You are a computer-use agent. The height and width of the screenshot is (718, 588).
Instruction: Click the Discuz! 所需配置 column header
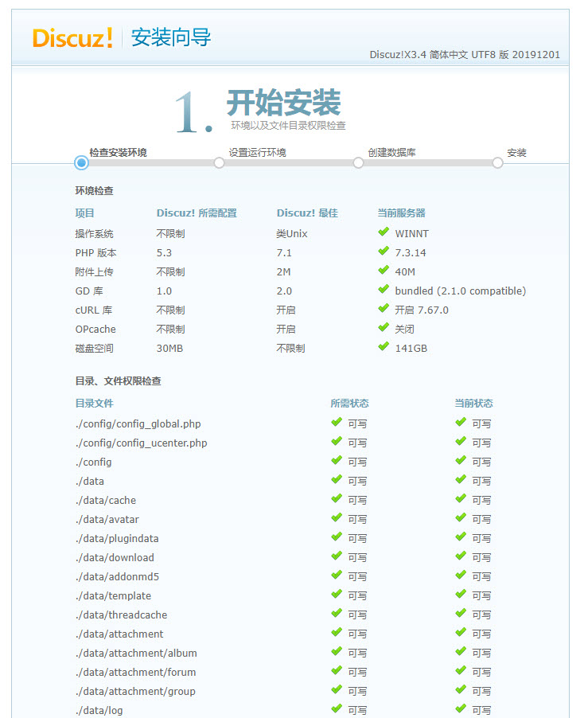(197, 213)
